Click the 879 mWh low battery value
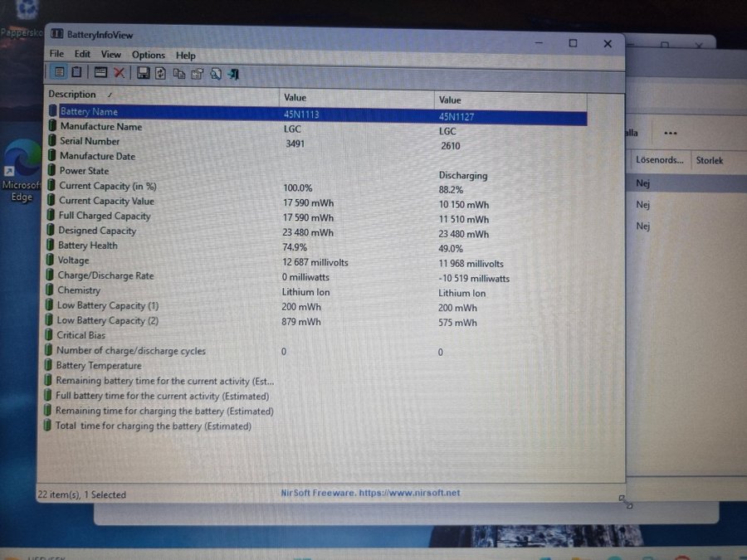Image resolution: width=747 pixels, height=560 pixels. pos(301,321)
